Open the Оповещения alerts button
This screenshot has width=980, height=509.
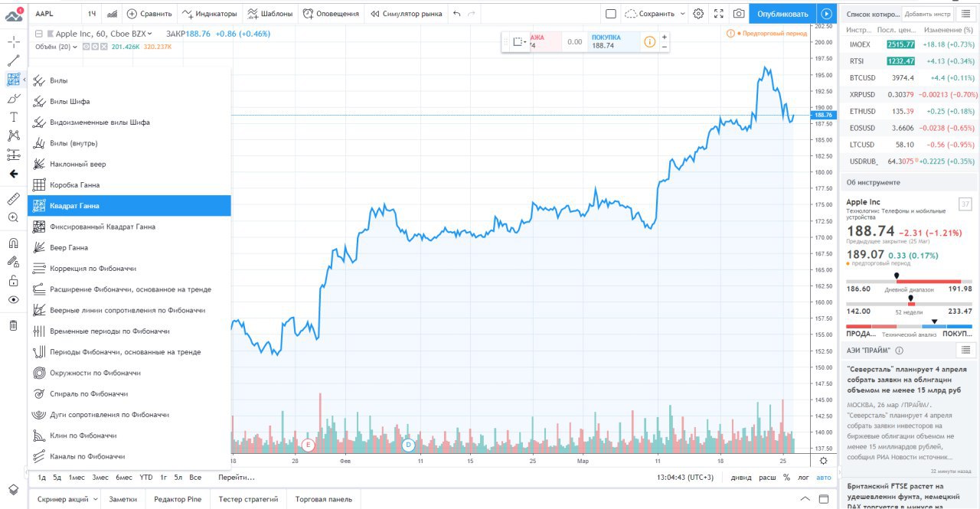331,14
